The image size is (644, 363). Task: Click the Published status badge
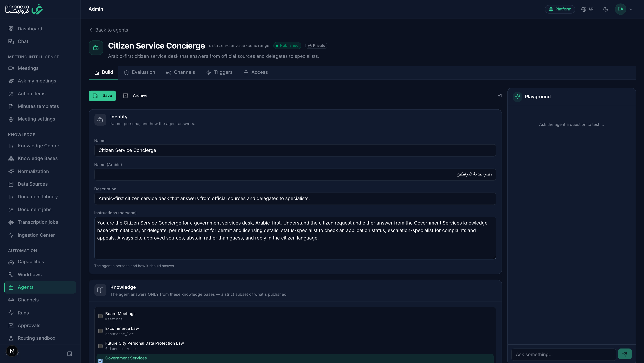pyautogui.click(x=287, y=46)
